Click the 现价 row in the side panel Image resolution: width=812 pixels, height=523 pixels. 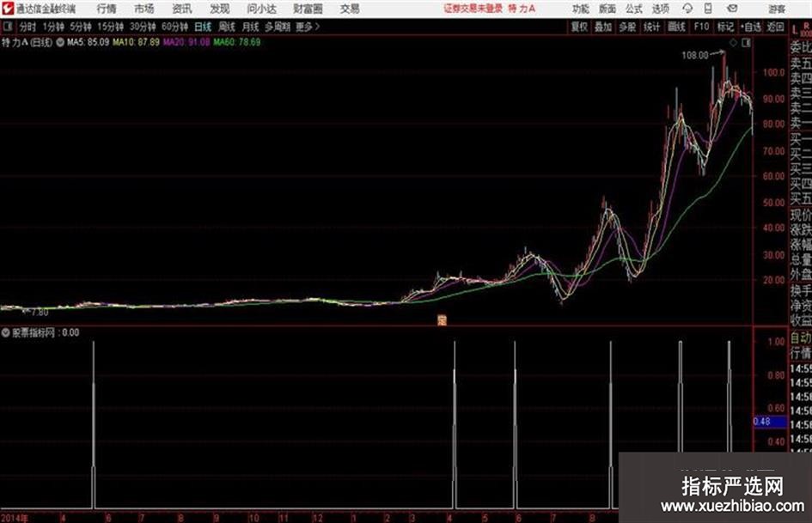coord(801,216)
